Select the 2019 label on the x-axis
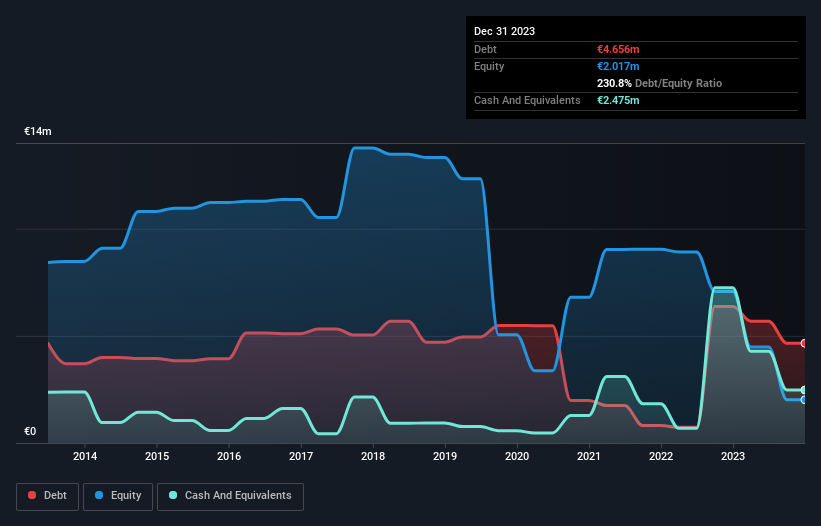 coord(445,456)
